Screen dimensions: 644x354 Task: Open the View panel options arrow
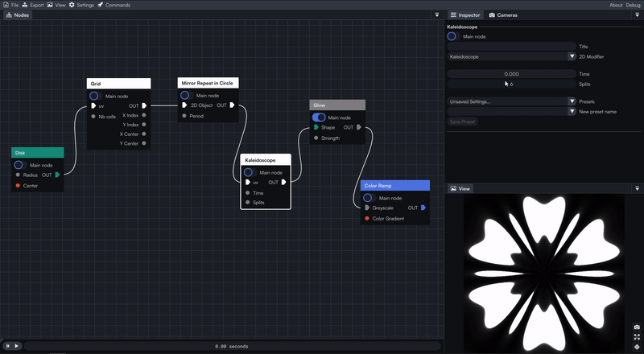click(638, 188)
